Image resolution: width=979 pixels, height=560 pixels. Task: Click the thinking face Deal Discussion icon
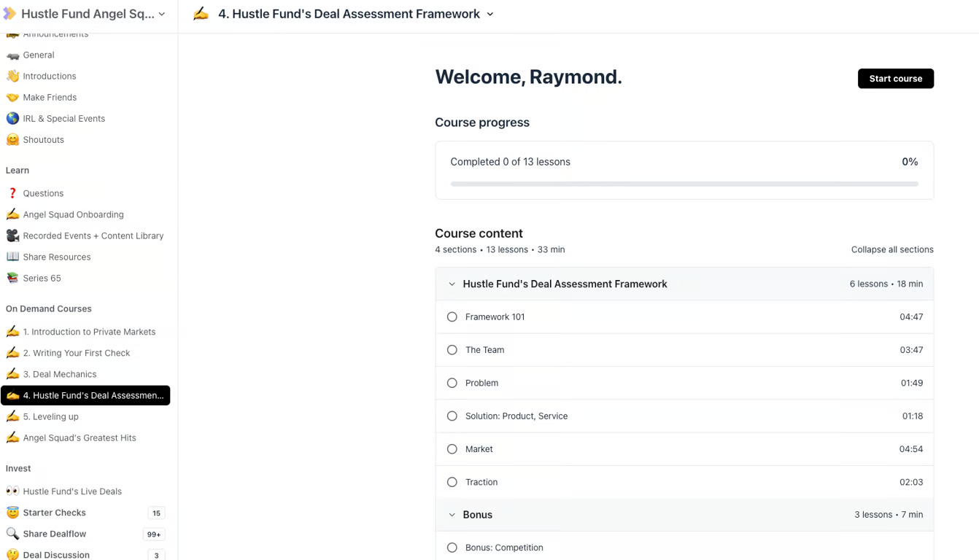12,554
